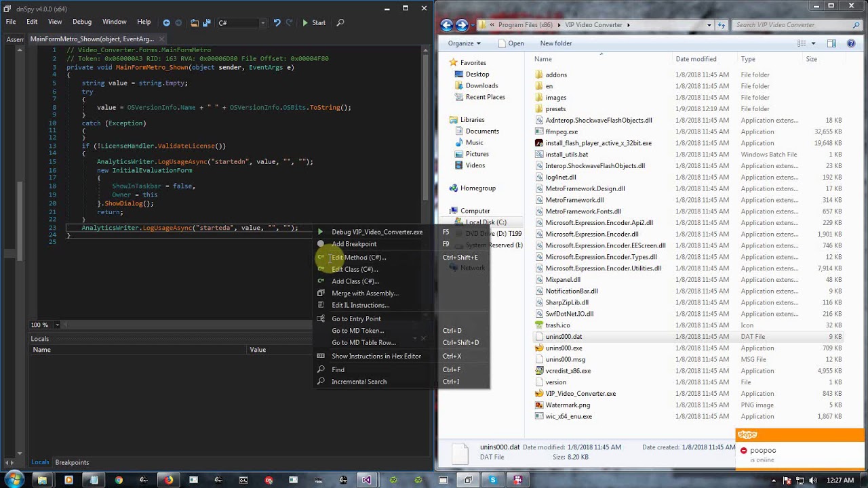Click the Search magnifier icon in dnSpy toolbar
This screenshot has width=868, height=488.
point(340,22)
